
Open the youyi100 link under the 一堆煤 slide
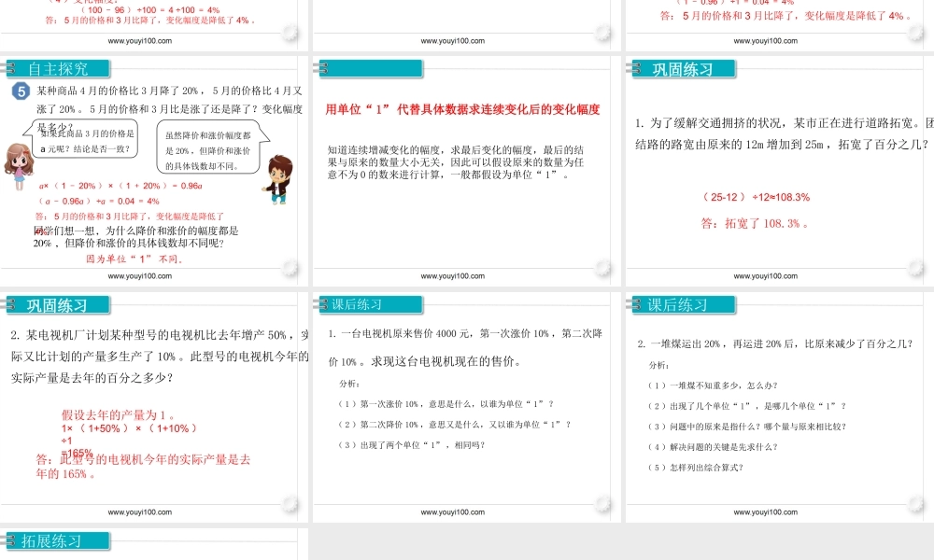coord(765,512)
